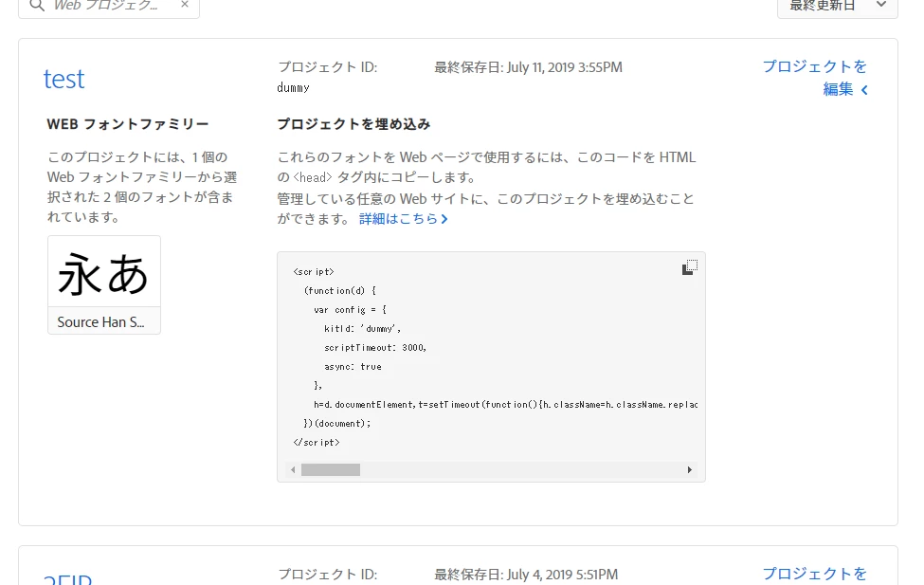This screenshot has width=924, height=585.
Task: Click 最終保存日 July 4, 2019 5:51PM text
Action: [526, 575]
